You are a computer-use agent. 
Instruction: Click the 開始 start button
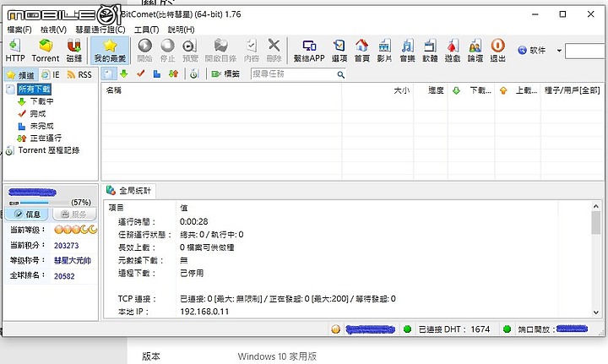point(145,51)
